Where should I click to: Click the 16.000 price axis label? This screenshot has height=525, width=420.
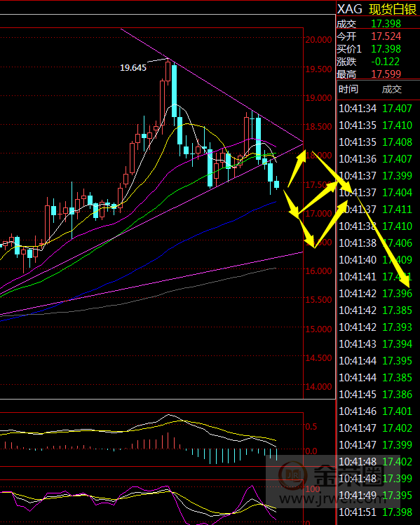(x=318, y=271)
